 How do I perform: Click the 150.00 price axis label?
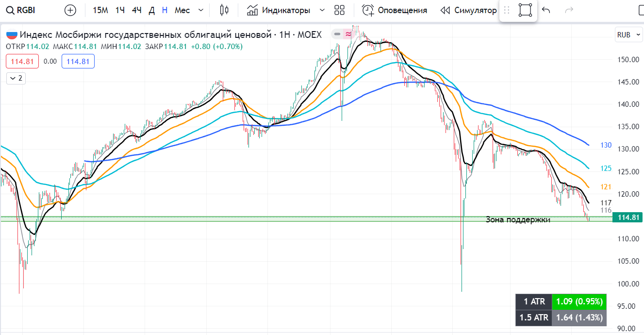pyautogui.click(x=627, y=59)
